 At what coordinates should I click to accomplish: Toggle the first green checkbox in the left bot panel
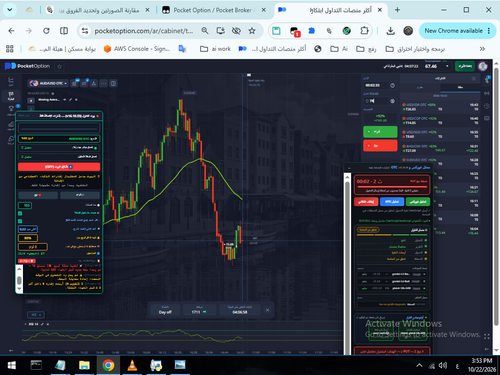pyautogui.click(x=20, y=213)
